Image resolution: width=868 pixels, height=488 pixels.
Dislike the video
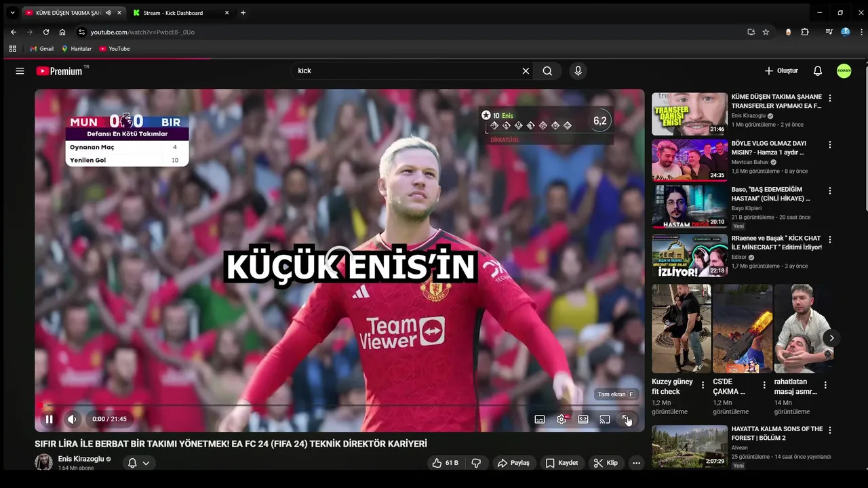[476, 463]
